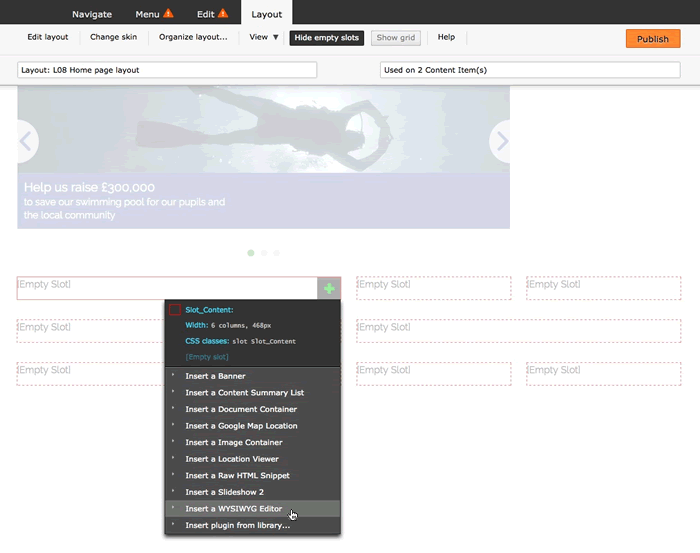
Task: Click the red Slot_Content square icon
Action: [175, 310]
